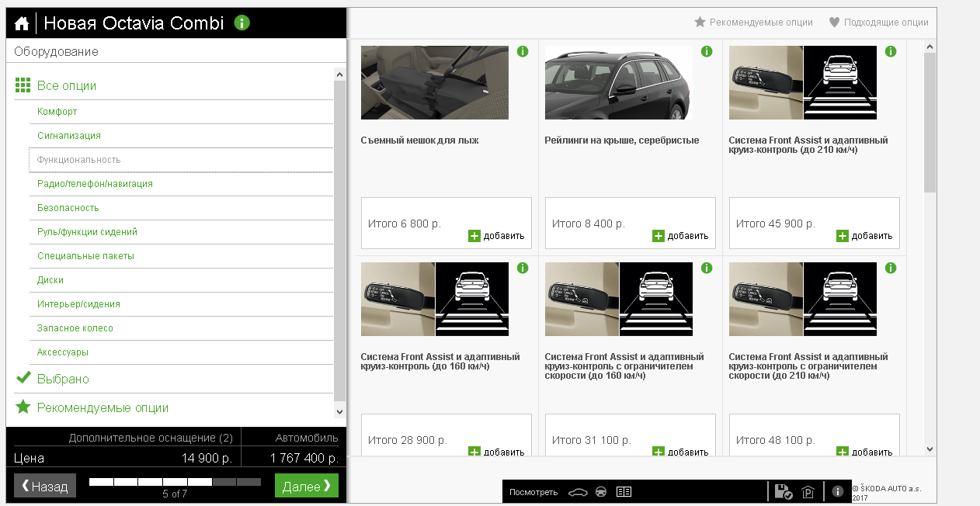Select the Функциональность category
This screenshot has width=980, height=506.
[x=181, y=160]
